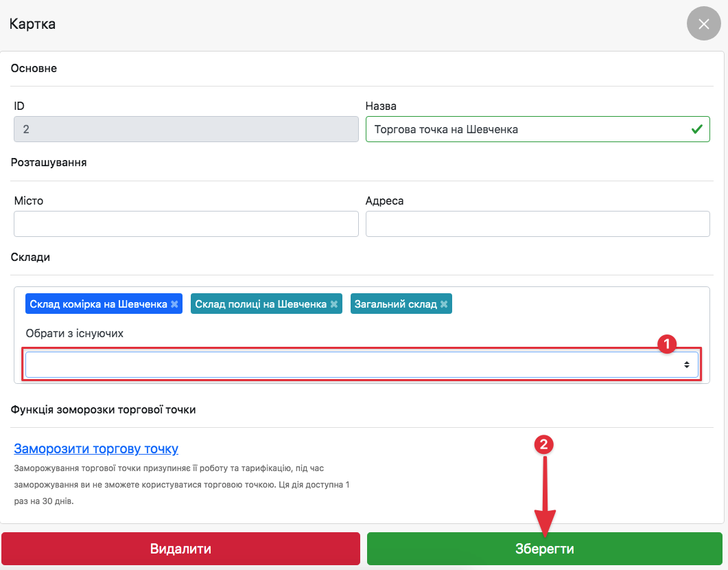Viewport: 728px width, 570px height.
Task: Select the 'Склад полиці на Шевченка' tag label
Action: pos(260,304)
